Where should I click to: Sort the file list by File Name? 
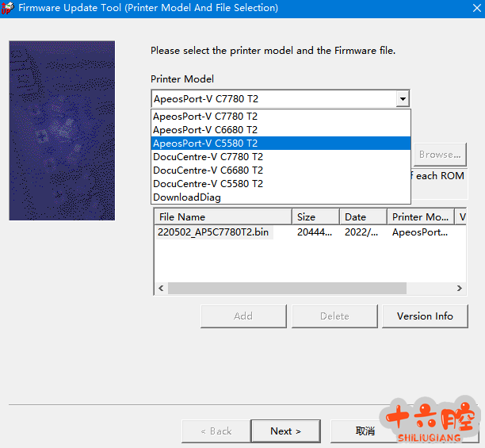coord(222,217)
